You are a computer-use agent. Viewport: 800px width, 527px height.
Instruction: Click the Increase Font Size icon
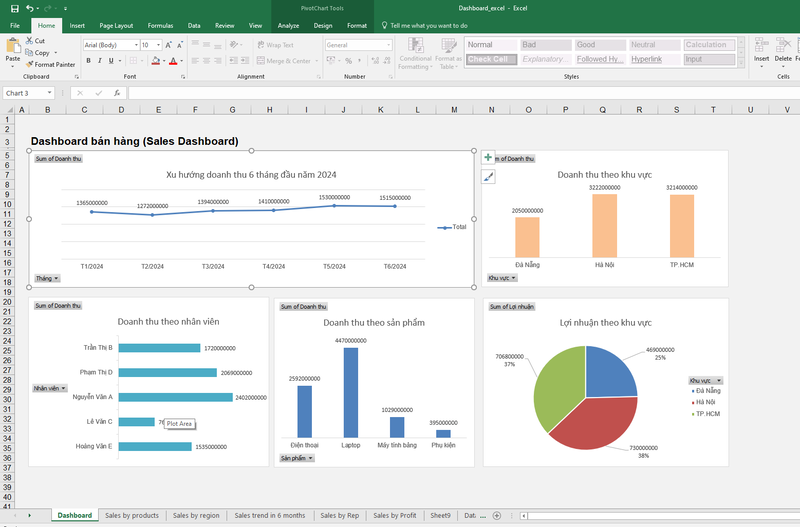click(168, 45)
